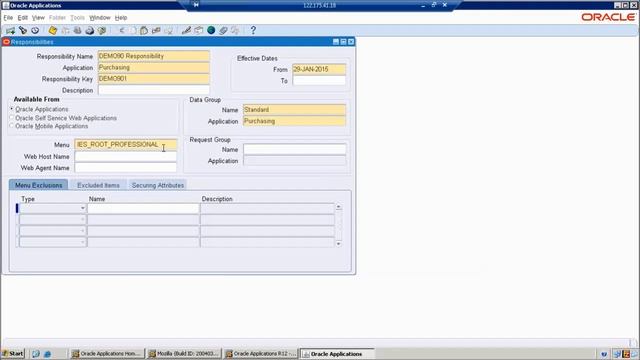Click the Translations globe icon
Viewport: 640px width, 360px height.
[211, 30]
